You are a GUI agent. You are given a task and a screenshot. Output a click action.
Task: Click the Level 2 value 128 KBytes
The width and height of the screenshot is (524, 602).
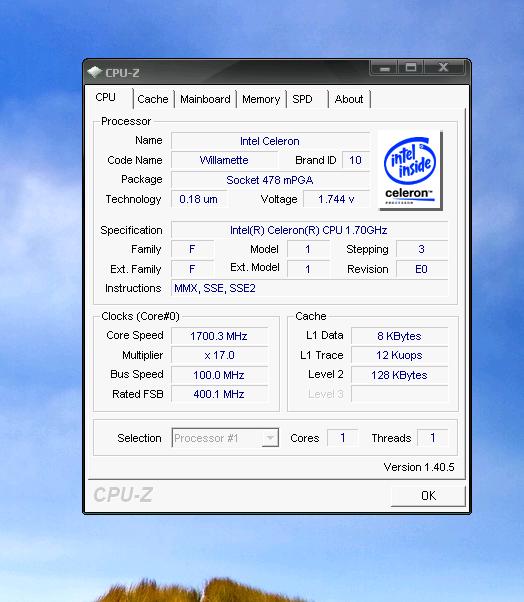[x=400, y=375]
